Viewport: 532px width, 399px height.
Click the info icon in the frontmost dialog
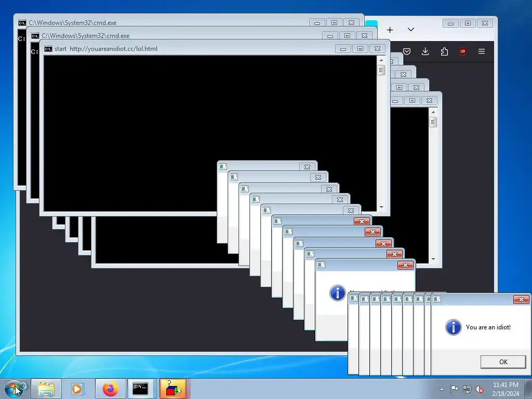click(x=453, y=327)
